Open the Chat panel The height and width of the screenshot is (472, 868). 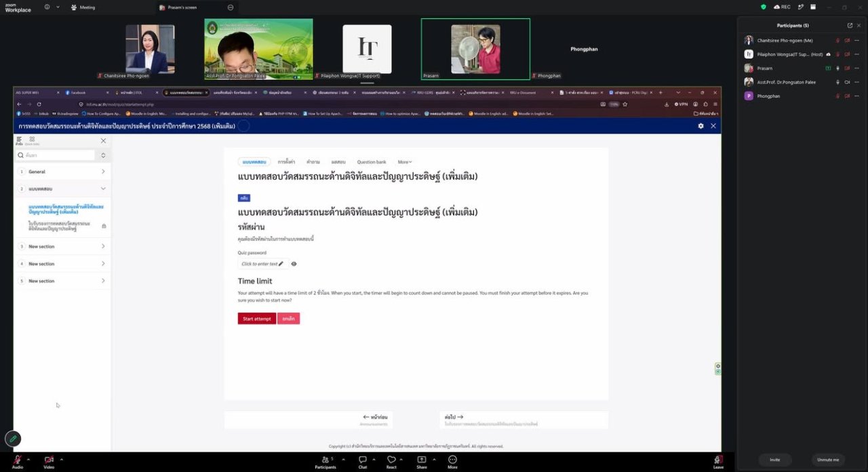pos(363,462)
